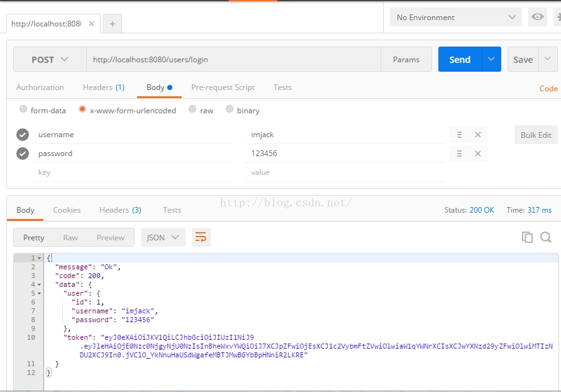The width and height of the screenshot is (561, 392).
Task: Collapse the "data" object at line 4
Action: click(40, 285)
